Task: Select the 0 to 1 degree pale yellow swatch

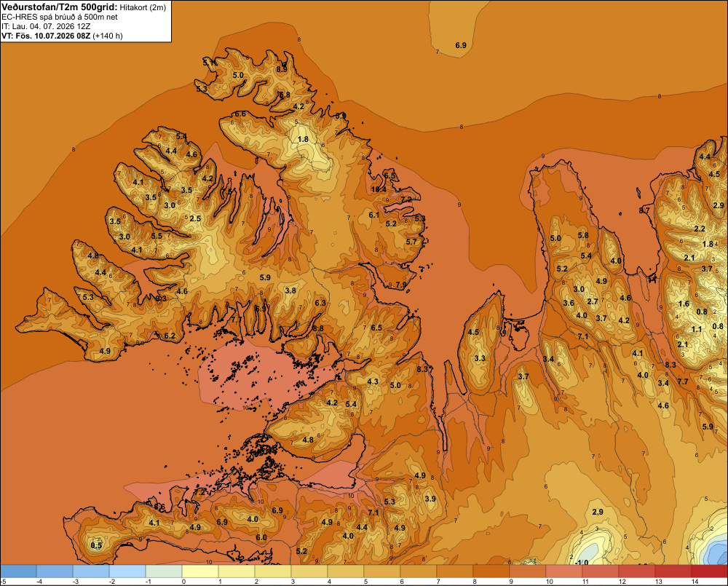Action: (x=200, y=571)
